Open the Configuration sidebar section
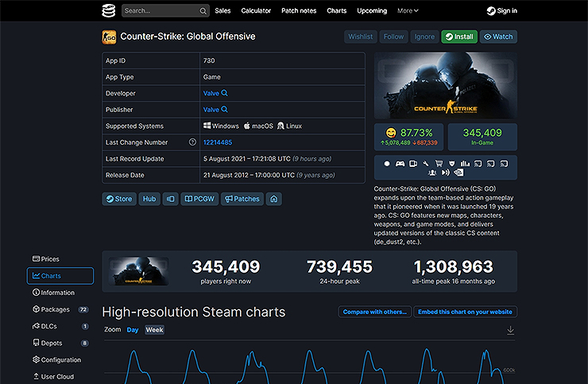588x384 pixels. 56,359
